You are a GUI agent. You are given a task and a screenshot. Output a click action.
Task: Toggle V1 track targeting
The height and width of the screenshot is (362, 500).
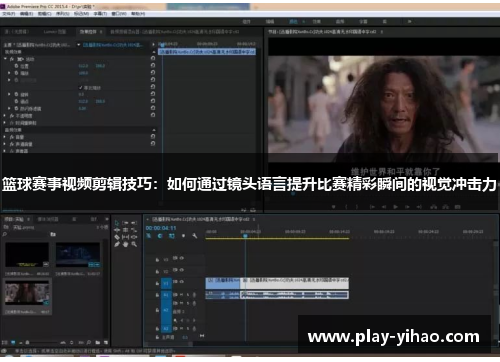[x=166, y=283]
